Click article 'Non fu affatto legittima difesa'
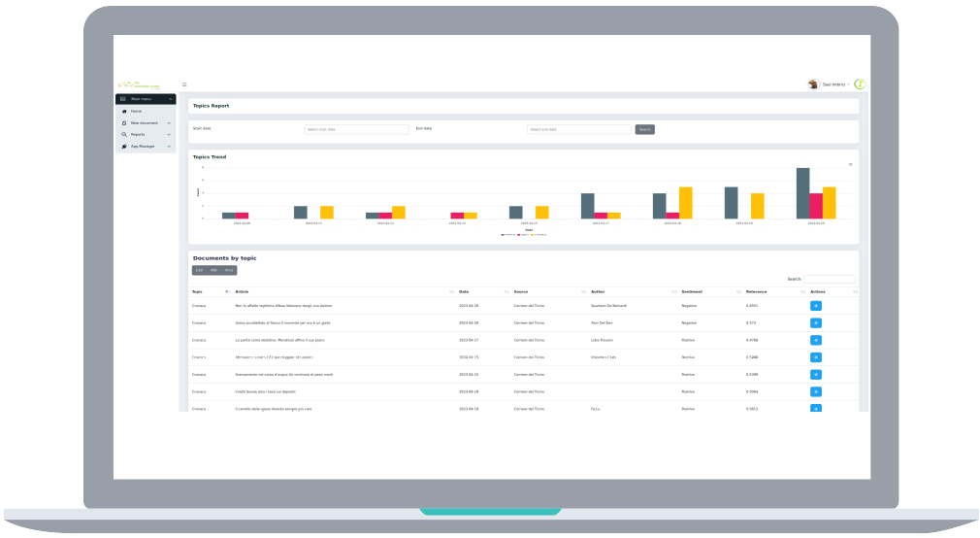 283,306
